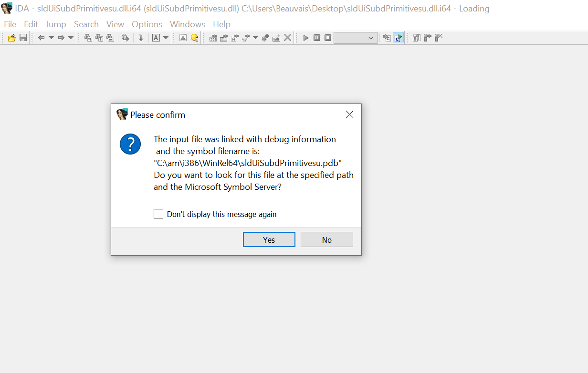The width and height of the screenshot is (588, 373).
Task: Enable 'Don't display this message again'
Action: pos(158,214)
